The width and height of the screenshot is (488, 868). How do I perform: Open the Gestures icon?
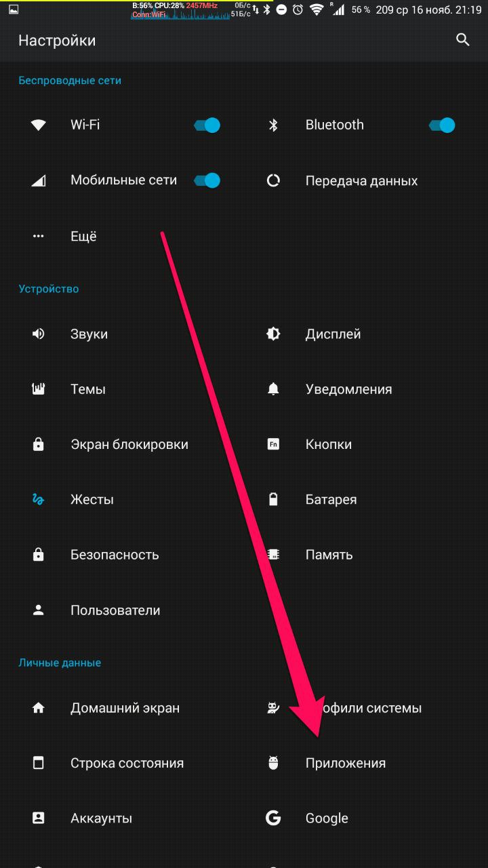tap(39, 500)
